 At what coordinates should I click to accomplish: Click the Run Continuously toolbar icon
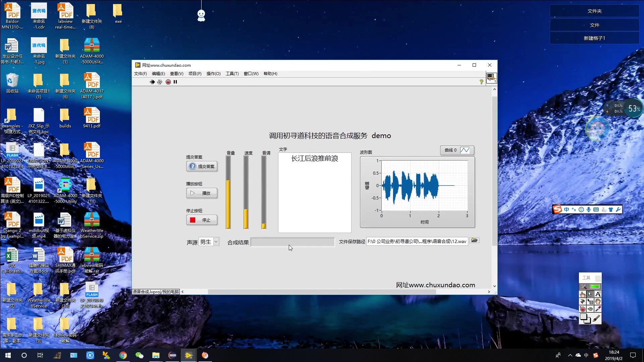tap(160, 82)
